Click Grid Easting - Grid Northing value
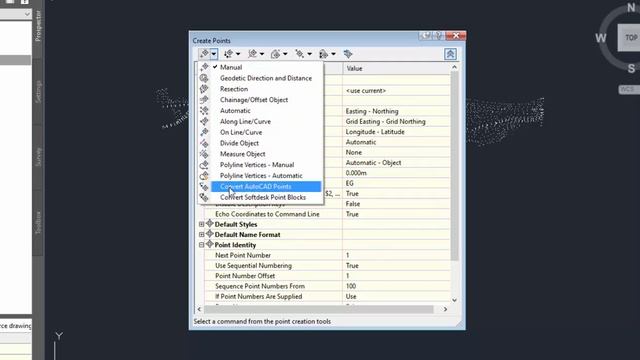640x360 pixels. [396, 121]
